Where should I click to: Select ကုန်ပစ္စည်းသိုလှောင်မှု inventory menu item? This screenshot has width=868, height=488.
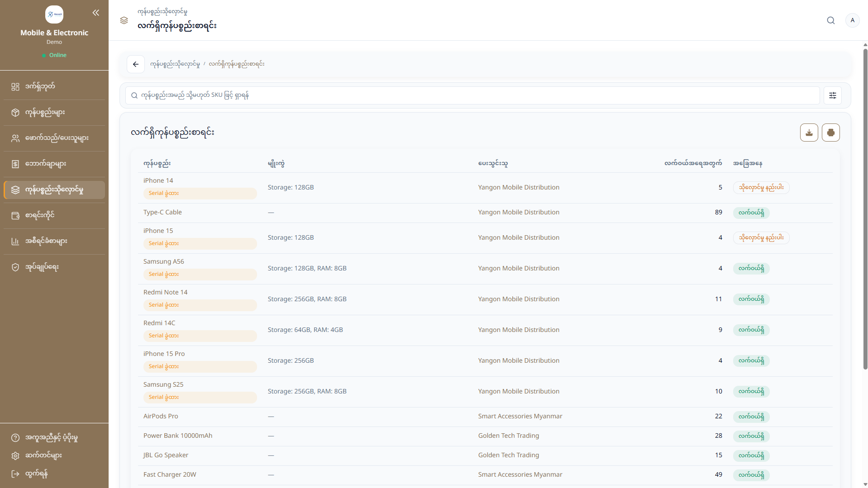coord(54,190)
